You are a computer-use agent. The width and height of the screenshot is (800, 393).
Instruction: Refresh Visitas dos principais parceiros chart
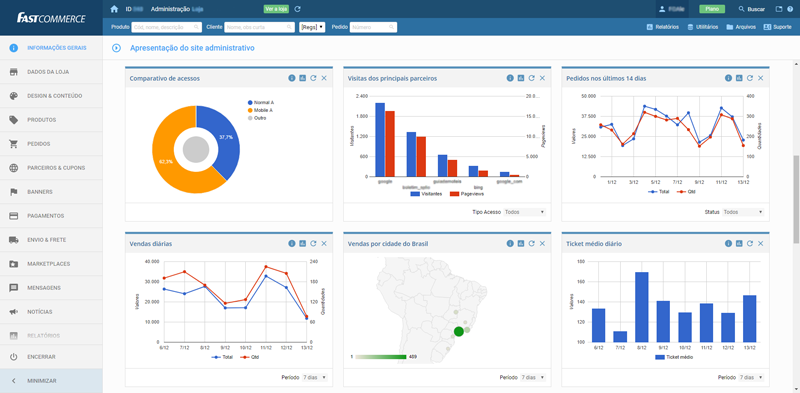point(531,78)
